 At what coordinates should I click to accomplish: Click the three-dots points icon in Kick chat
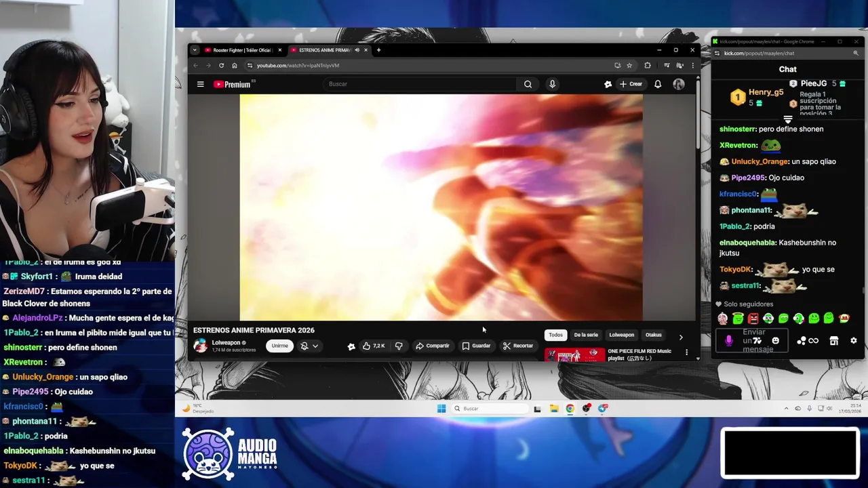(802, 341)
